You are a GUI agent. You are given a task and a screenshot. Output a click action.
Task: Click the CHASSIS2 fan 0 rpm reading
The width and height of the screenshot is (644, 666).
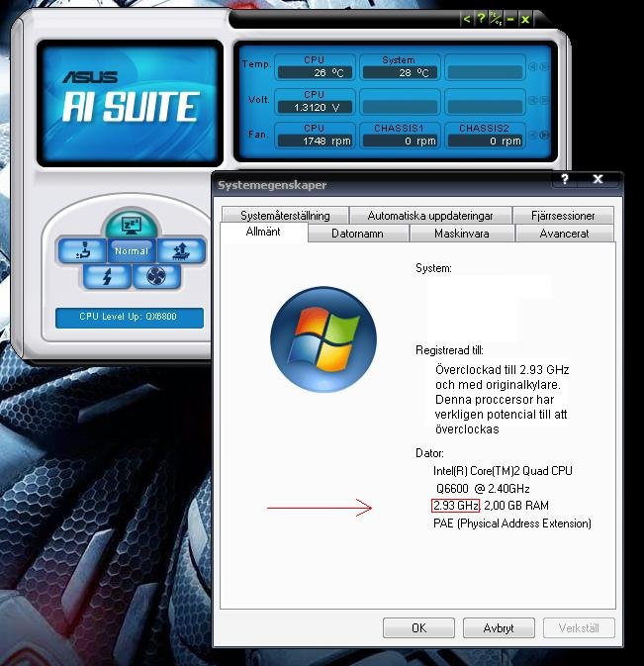click(x=485, y=141)
